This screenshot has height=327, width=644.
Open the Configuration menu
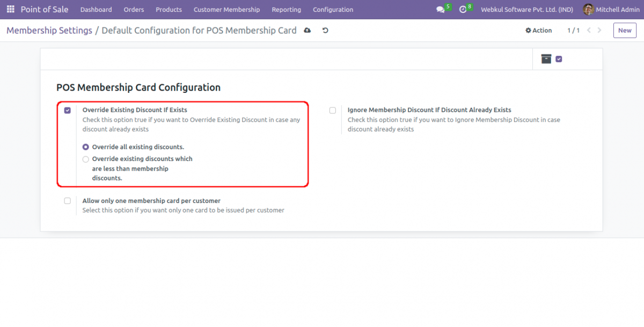333,9
